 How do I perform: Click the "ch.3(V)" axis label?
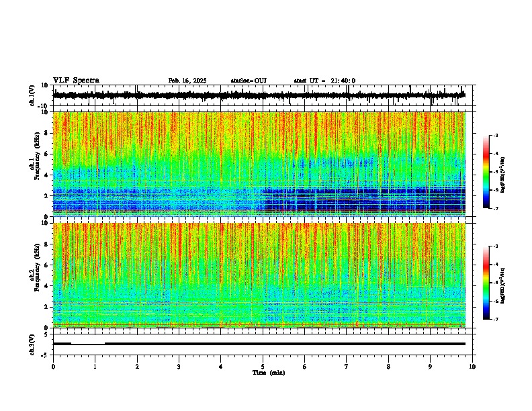point(32,345)
